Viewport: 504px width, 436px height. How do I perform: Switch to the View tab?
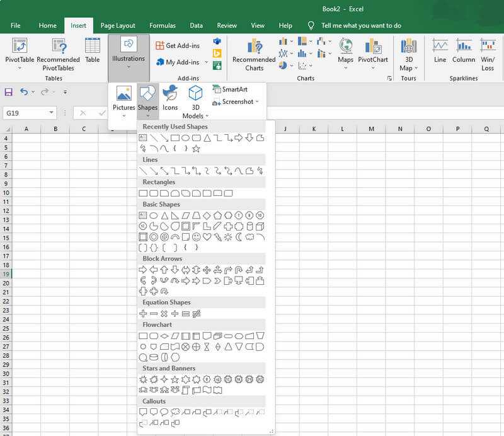(x=258, y=25)
